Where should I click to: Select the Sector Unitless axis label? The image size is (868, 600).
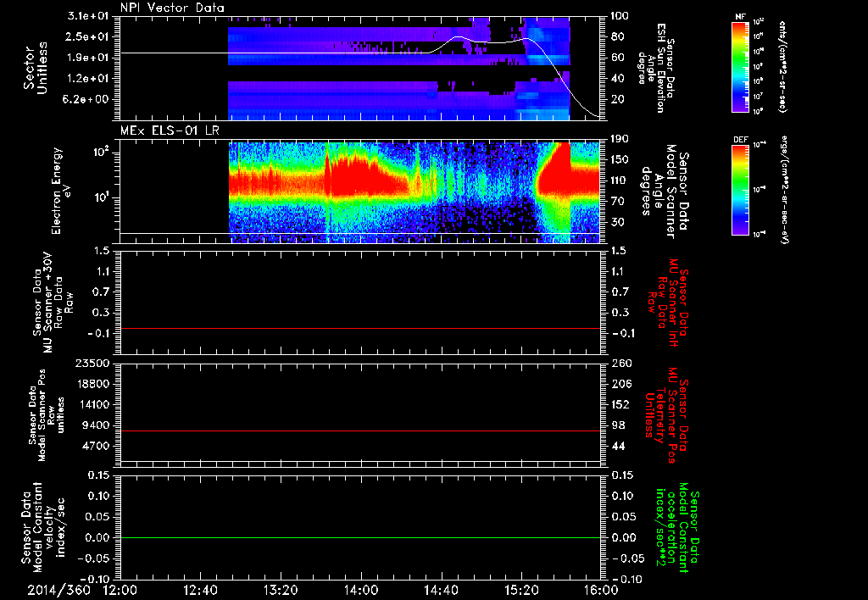pos(36,68)
